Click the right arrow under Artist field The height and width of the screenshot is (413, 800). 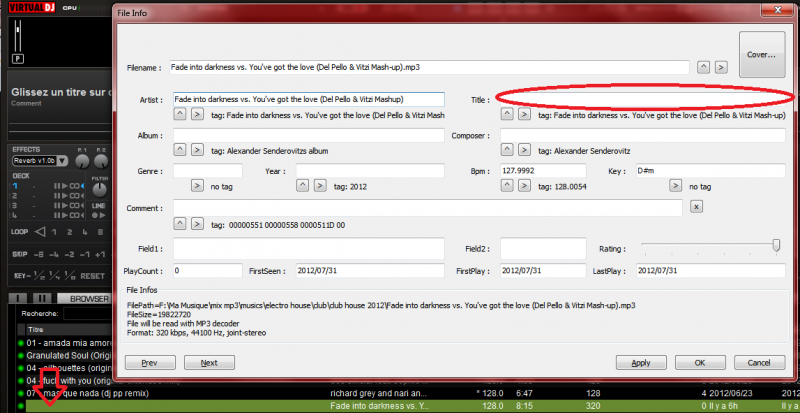(x=197, y=114)
